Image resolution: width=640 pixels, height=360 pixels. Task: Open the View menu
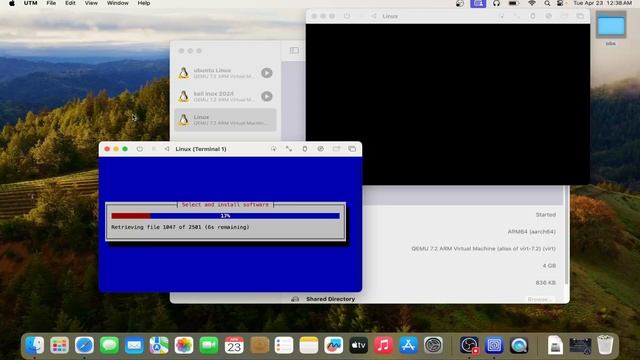pos(91,3)
